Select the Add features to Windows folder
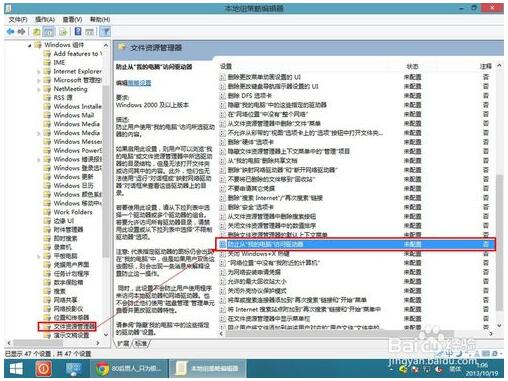Viewport: 508px width, 381px height. (x=73, y=54)
